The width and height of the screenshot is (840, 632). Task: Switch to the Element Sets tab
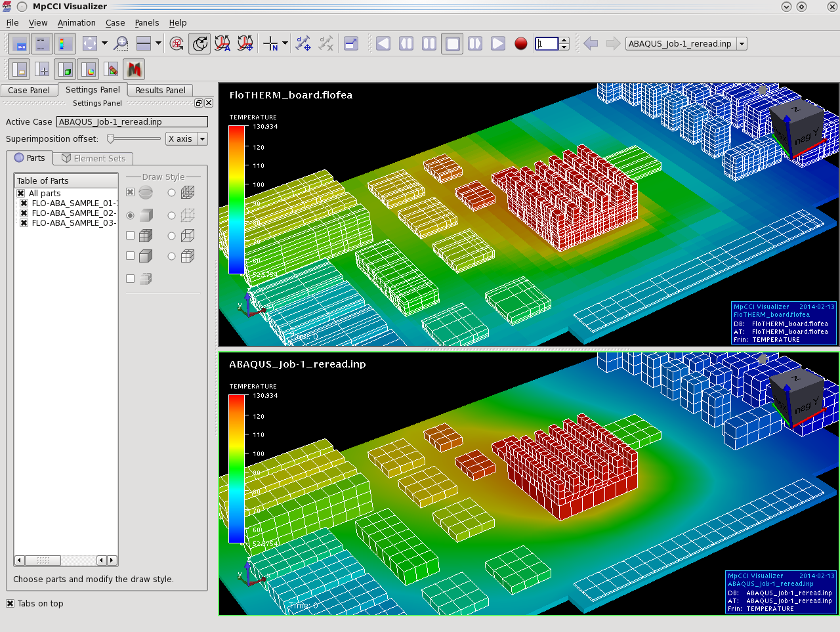point(93,159)
